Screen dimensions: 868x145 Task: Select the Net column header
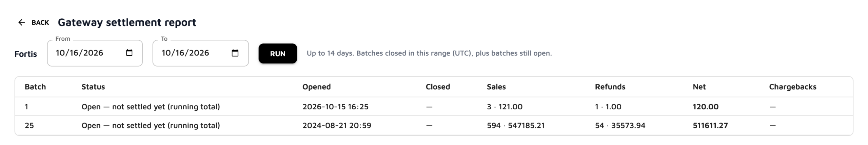pyautogui.click(x=699, y=87)
